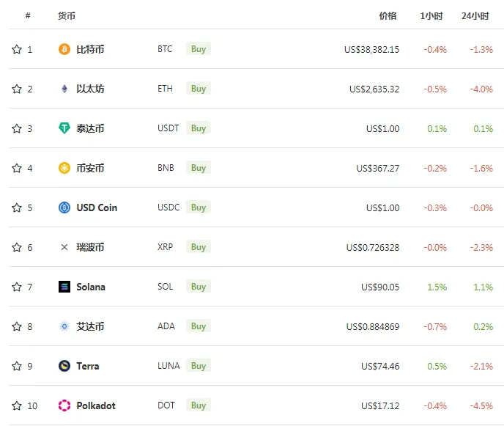Click the Buy button for ADA
The image size is (504, 426).
click(x=199, y=326)
